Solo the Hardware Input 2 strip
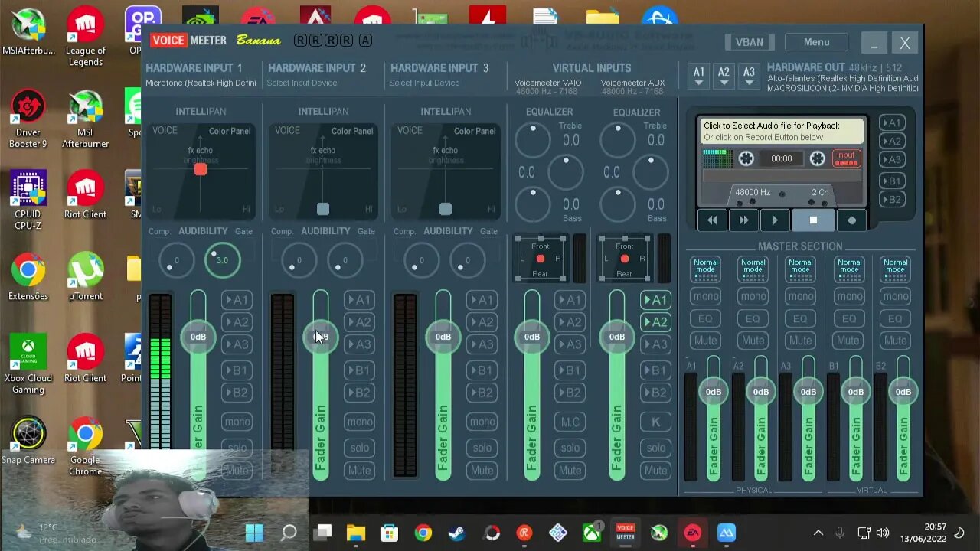 tap(359, 448)
